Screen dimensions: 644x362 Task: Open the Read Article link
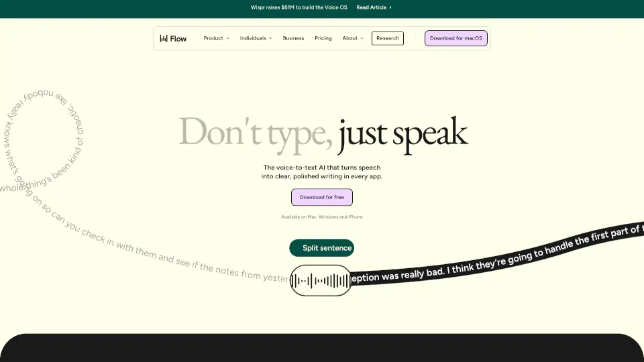[371, 7]
